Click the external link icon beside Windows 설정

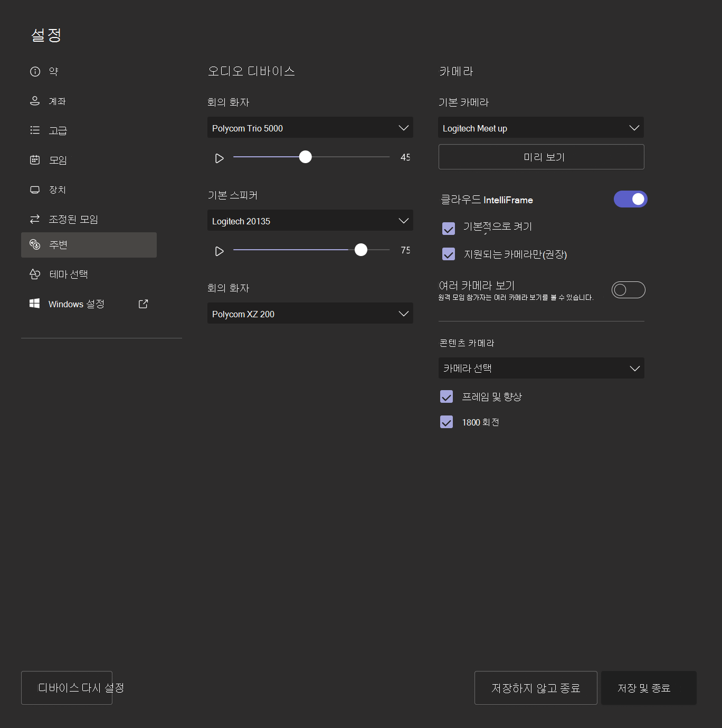[x=143, y=304]
